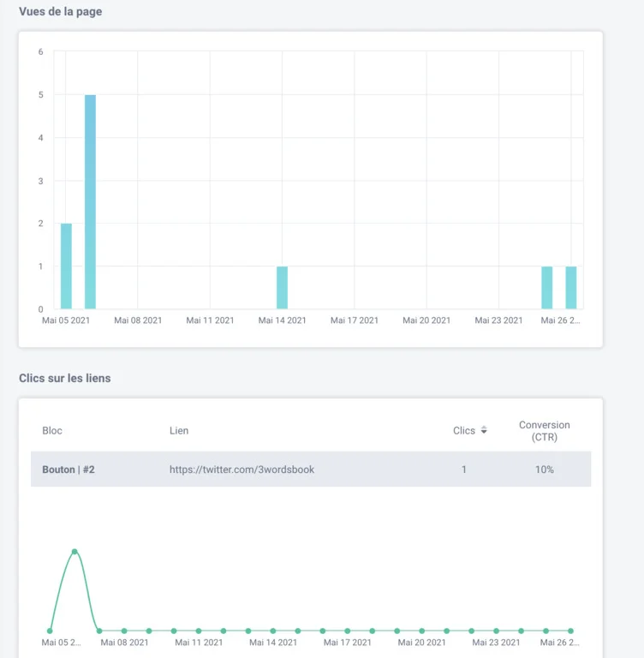Click the Clics column header
This screenshot has width=644, height=658.
click(464, 430)
